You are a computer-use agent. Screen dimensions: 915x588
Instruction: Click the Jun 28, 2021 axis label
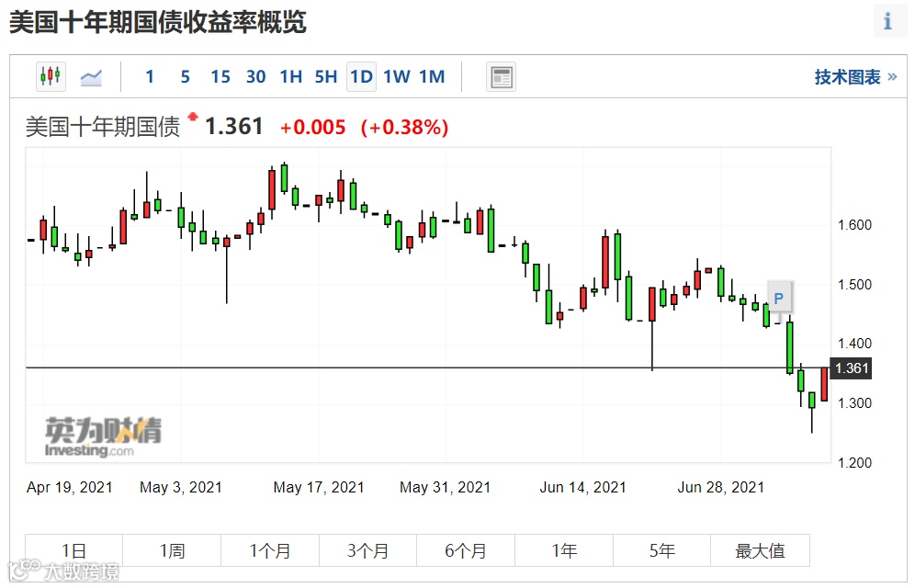(x=720, y=487)
